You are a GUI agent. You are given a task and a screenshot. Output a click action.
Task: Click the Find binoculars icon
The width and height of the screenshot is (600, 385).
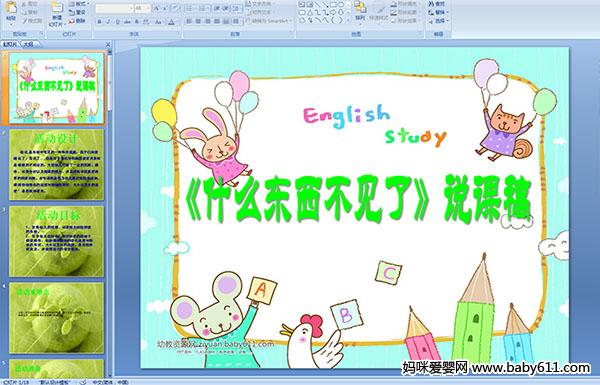pyautogui.click(x=437, y=3)
